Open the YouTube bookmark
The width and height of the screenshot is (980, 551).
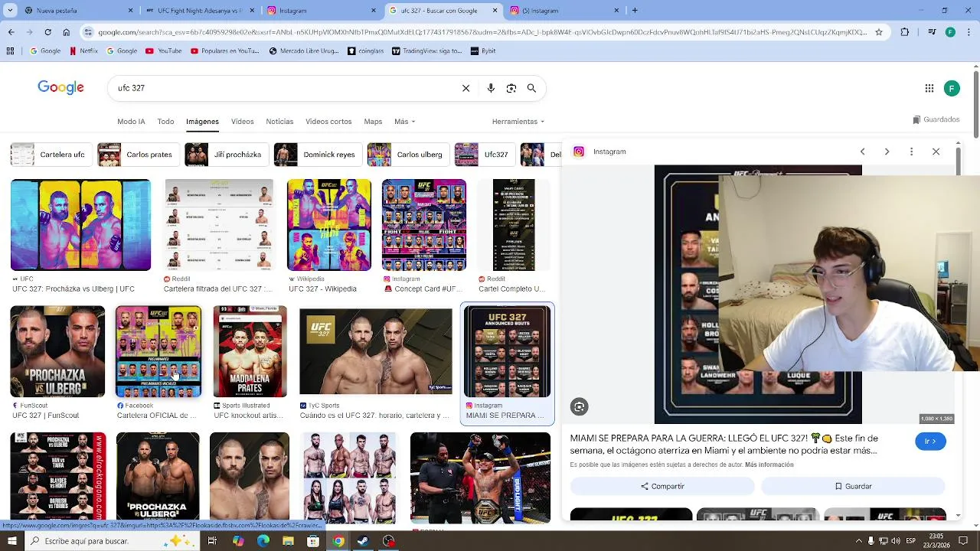point(163,51)
